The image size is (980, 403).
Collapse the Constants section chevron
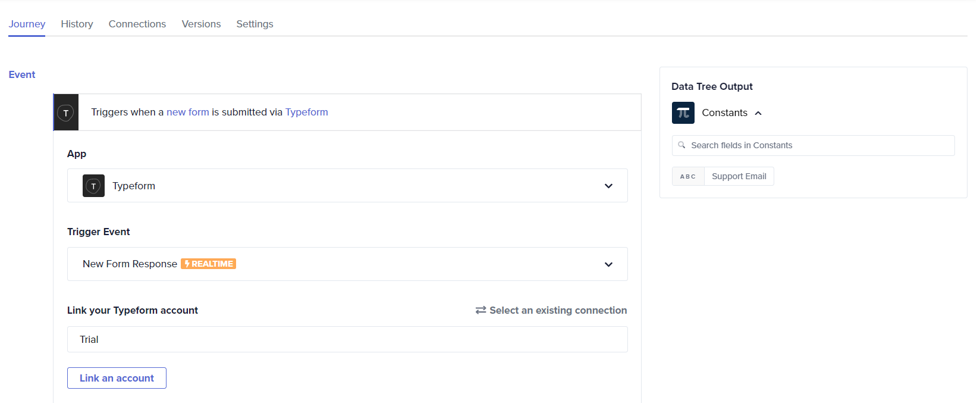tap(758, 113)
